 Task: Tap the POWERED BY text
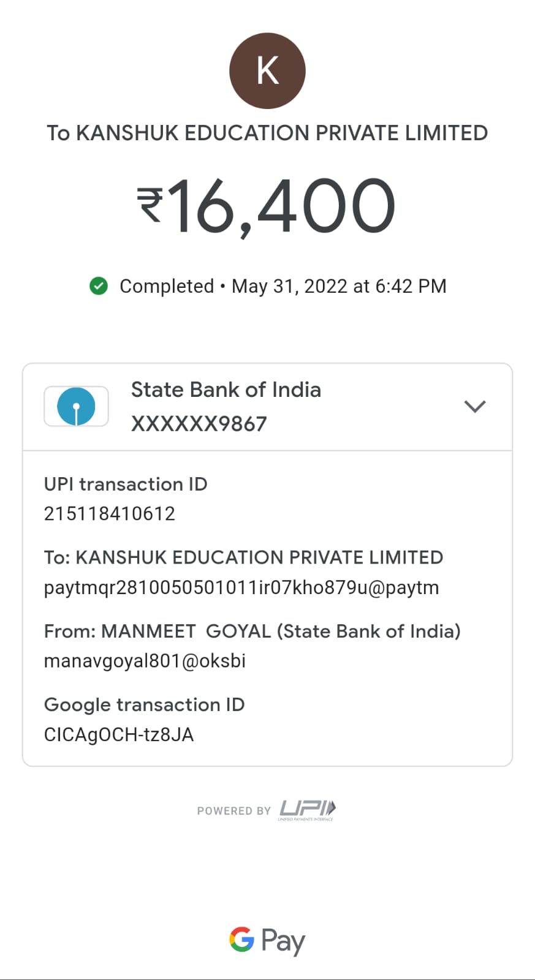click(x=233, y=811)
